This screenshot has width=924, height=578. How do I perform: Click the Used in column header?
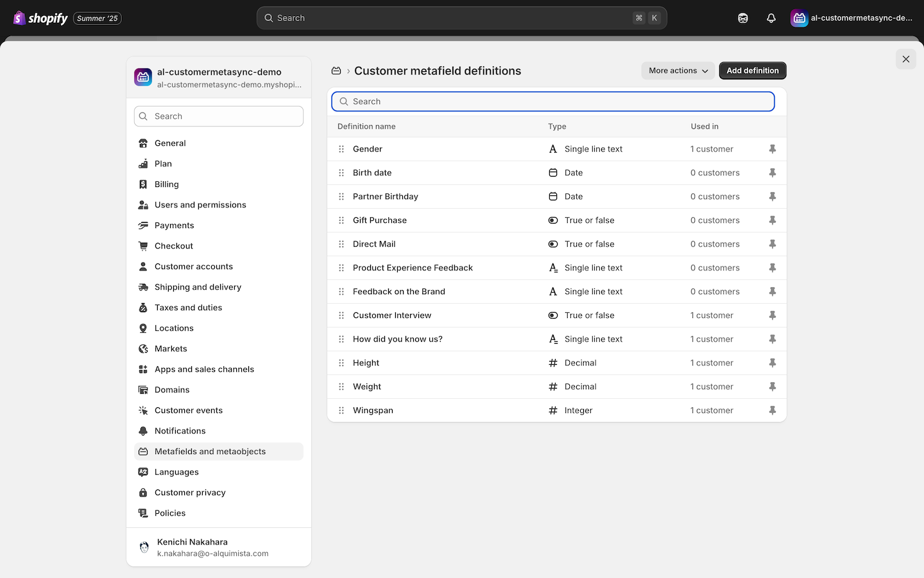(705, 127)
